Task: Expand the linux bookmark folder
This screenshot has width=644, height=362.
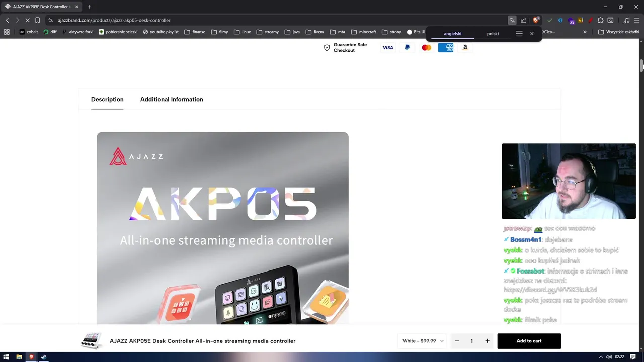Action: (x=242, y=32)
